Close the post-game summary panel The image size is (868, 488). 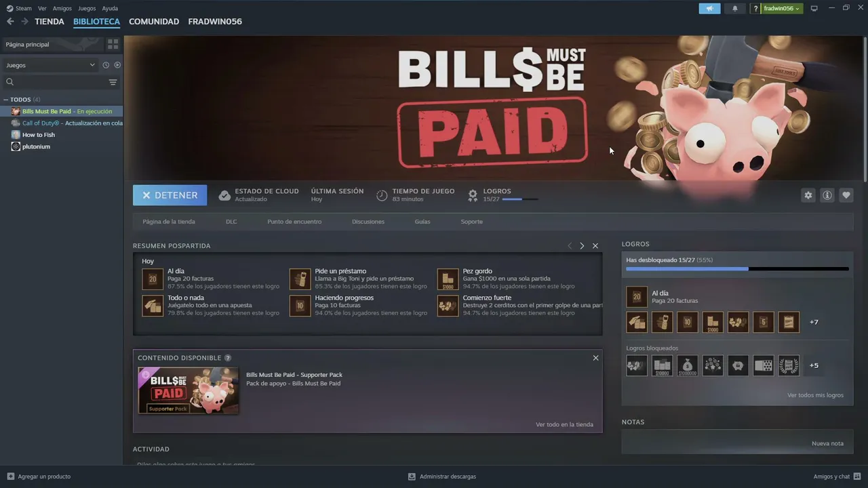pyautogui.click(x=595, y=246)
